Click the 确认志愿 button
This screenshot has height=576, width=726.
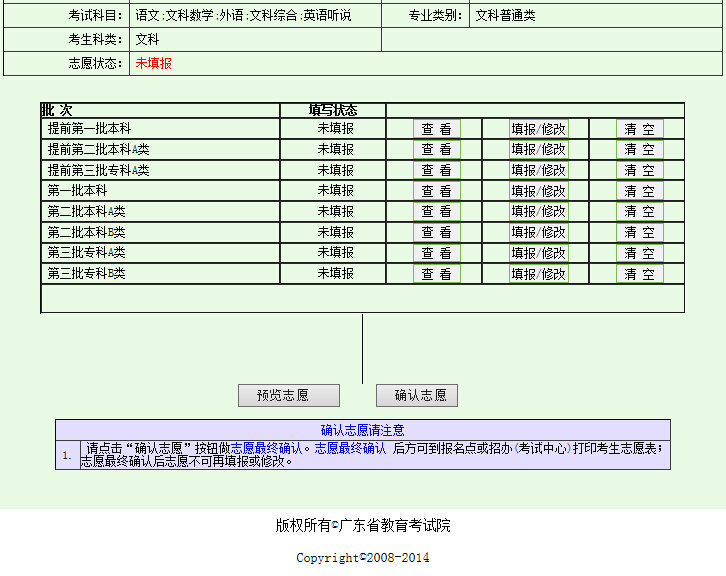pos(417,395)
